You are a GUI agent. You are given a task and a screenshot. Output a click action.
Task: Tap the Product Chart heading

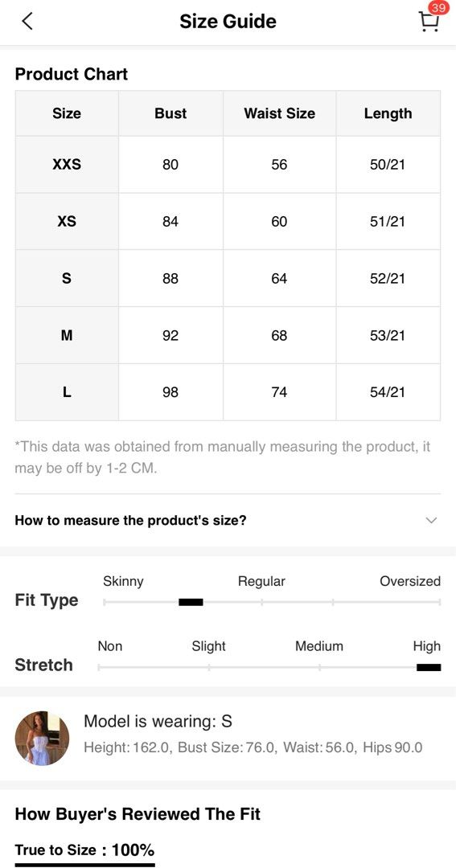coord(72,74)
